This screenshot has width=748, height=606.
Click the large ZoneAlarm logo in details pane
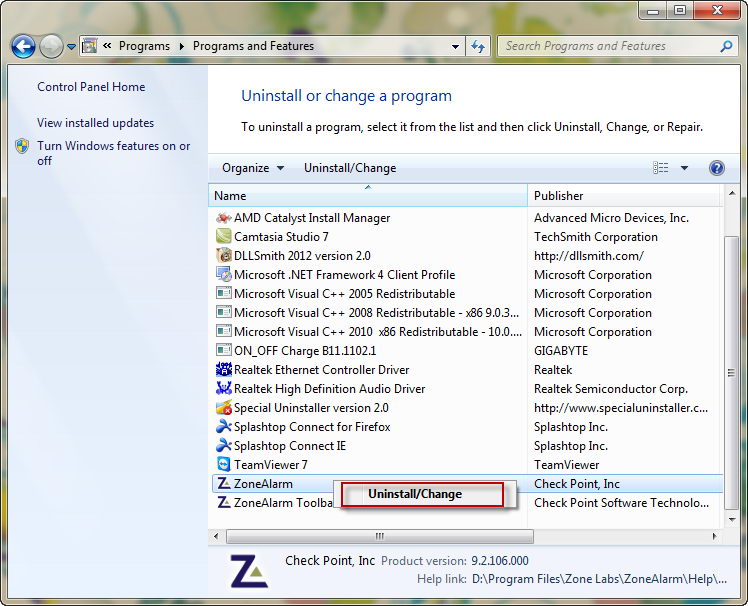[249, 571]
